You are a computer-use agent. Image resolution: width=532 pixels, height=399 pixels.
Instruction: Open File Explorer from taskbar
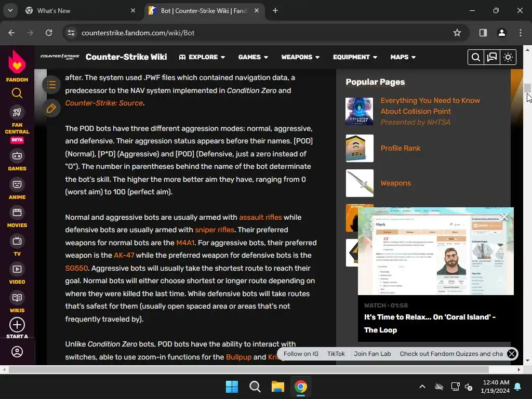point(277,387)
